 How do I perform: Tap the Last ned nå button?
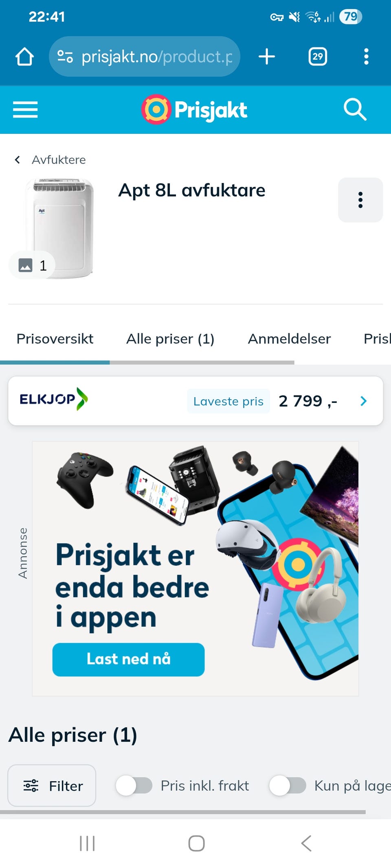[x=128, y=659]
